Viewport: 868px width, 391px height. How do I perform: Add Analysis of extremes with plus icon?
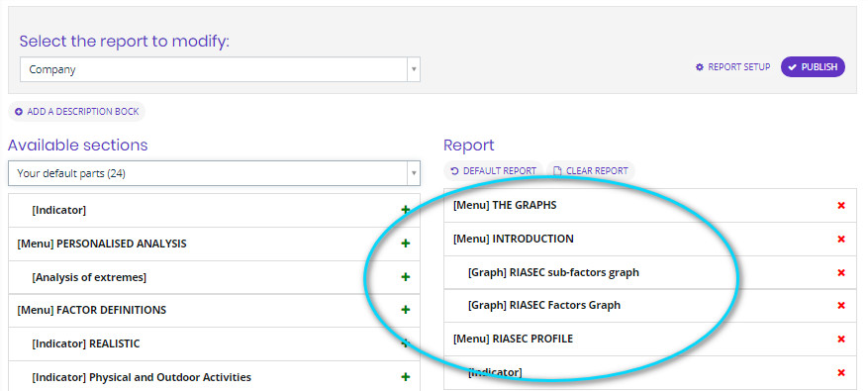405,277
